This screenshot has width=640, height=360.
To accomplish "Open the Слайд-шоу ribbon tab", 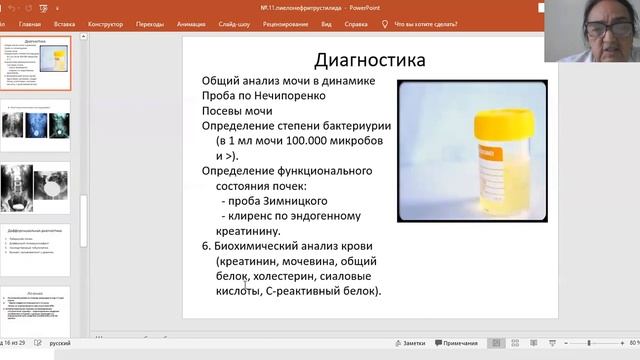I will 234,24.
